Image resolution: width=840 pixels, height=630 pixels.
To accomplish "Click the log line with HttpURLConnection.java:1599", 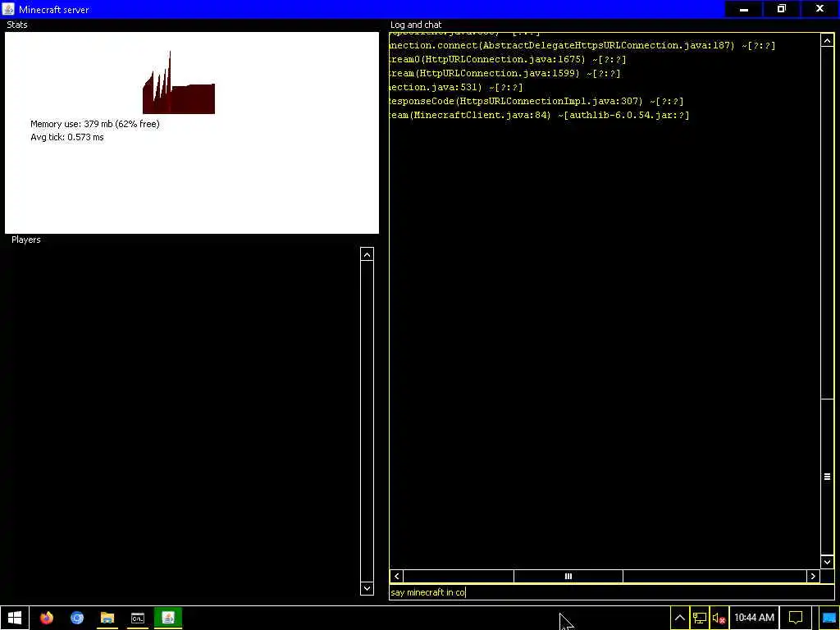I will pyautogui.click(x=504, y=73).
